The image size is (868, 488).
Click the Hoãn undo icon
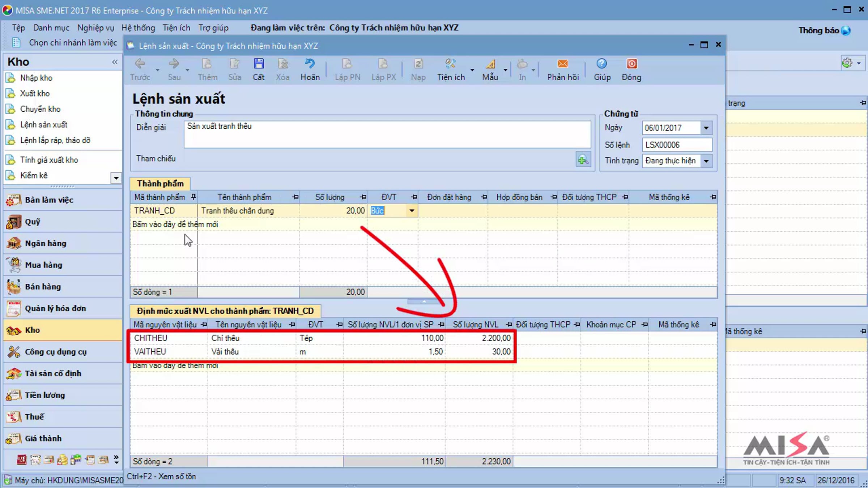click(x=310, y=64)
